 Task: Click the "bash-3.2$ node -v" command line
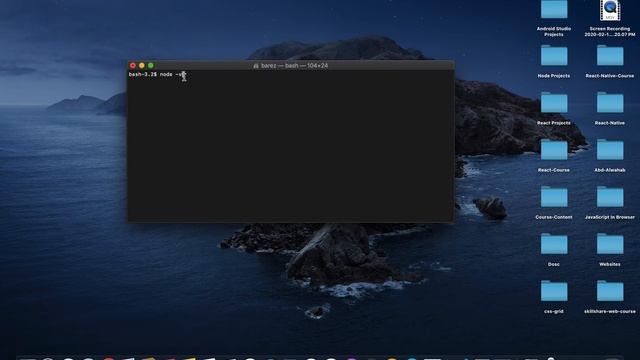click(x=157, y=75)
